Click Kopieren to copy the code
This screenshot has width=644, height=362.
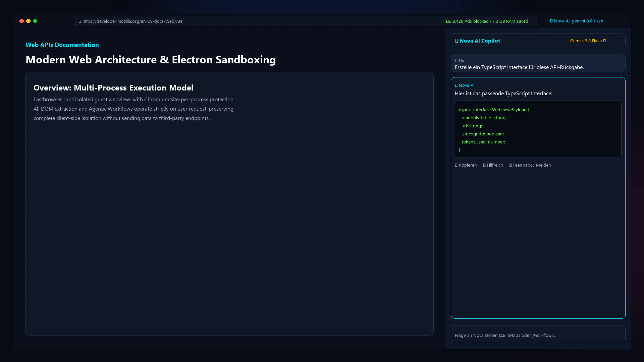tap(466, 165)
